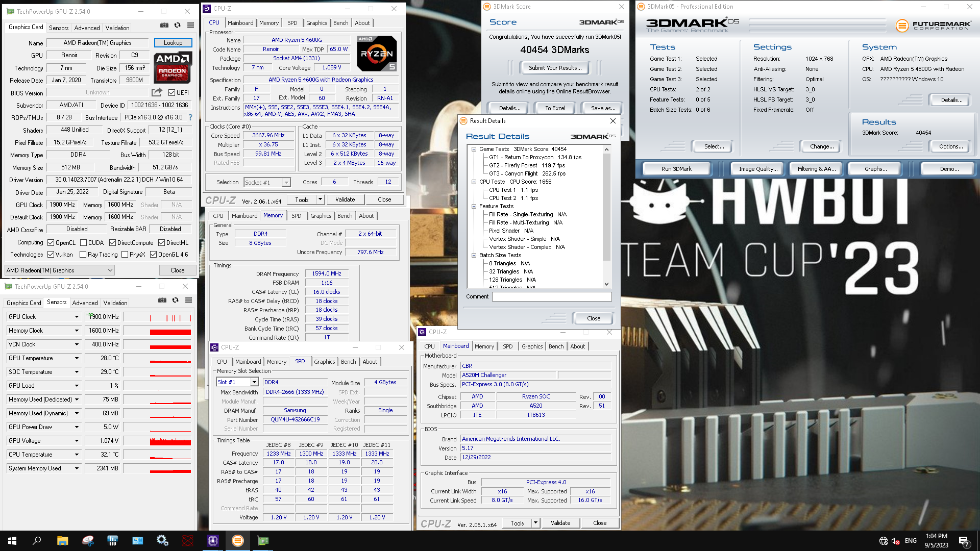980x551 pixels.
Task: Toggle the DirectML checkbox
Action: coord(161,243)
